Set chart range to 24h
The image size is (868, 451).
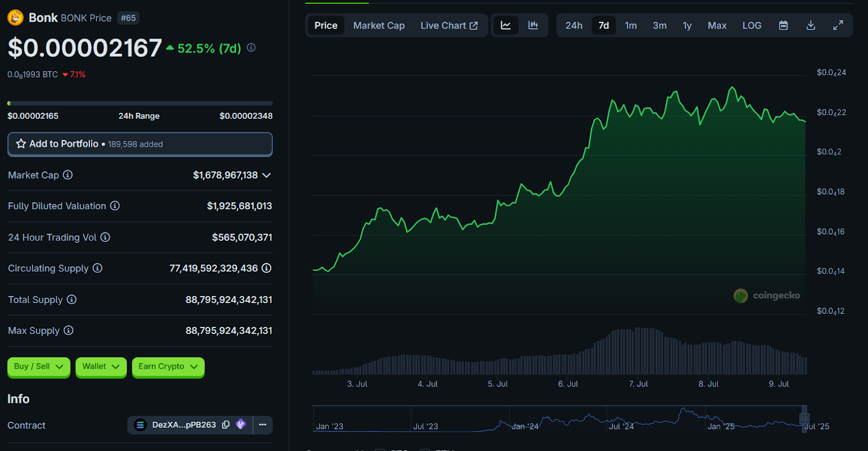(x=574, y=25)
